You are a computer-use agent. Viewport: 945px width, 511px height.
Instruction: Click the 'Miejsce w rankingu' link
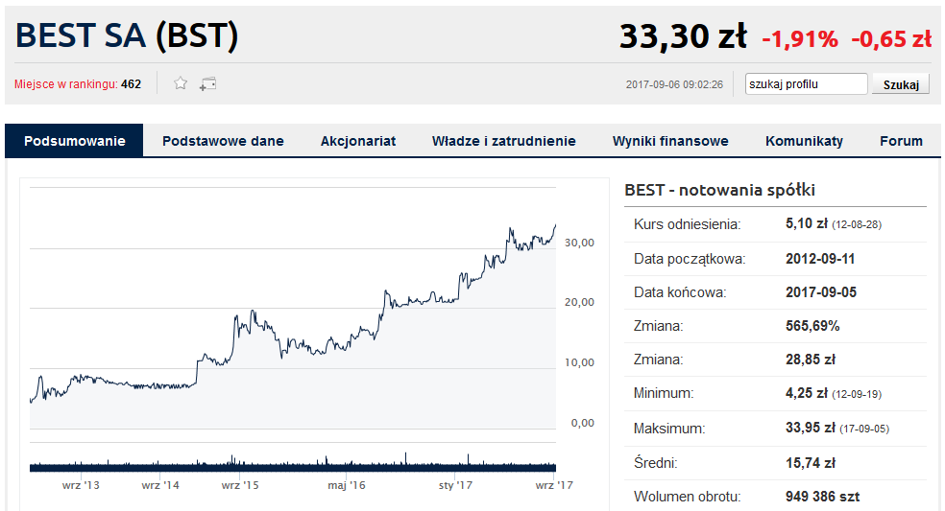[66, 84]
